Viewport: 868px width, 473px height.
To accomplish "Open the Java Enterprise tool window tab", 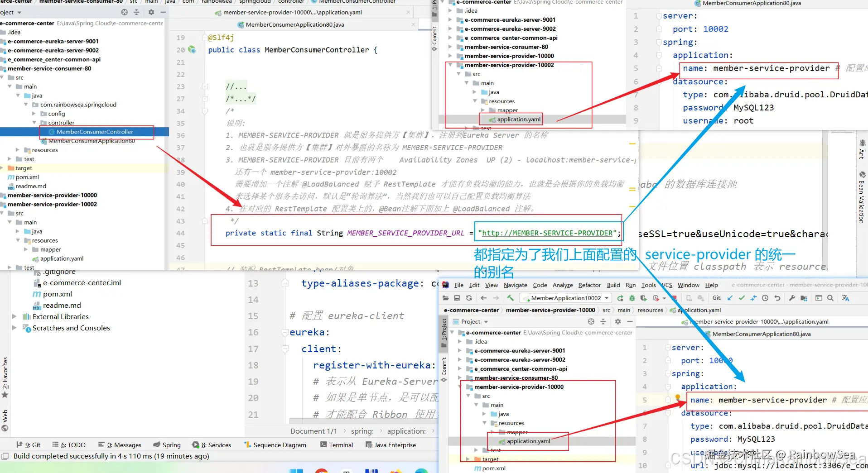I will point(391,445).
